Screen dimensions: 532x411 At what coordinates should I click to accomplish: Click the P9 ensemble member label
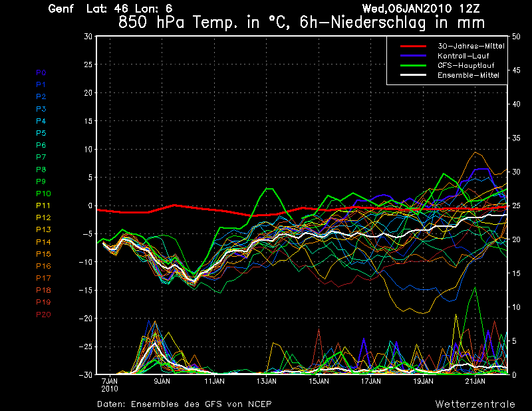point(41,182)
